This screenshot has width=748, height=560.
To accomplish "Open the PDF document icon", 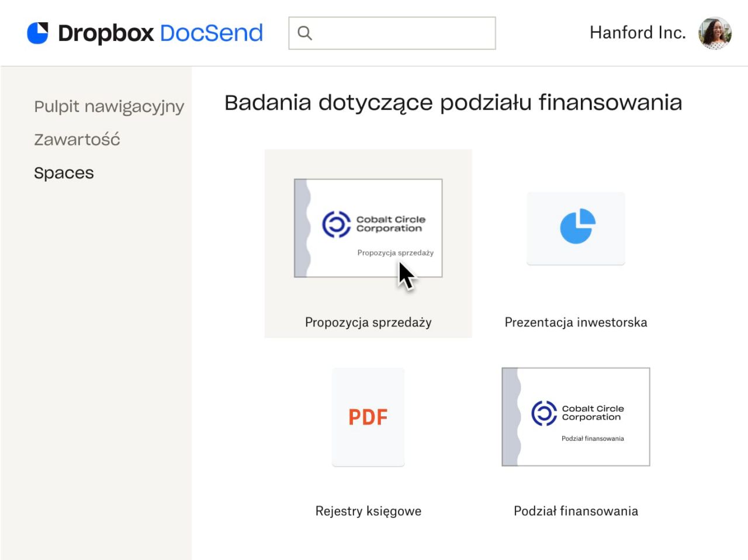I will click(x=368, y=416).
